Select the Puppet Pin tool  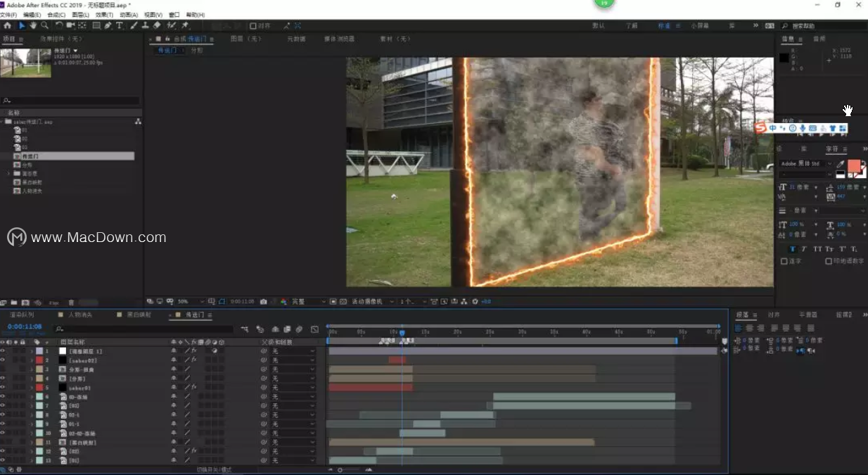tap(184, 26)
